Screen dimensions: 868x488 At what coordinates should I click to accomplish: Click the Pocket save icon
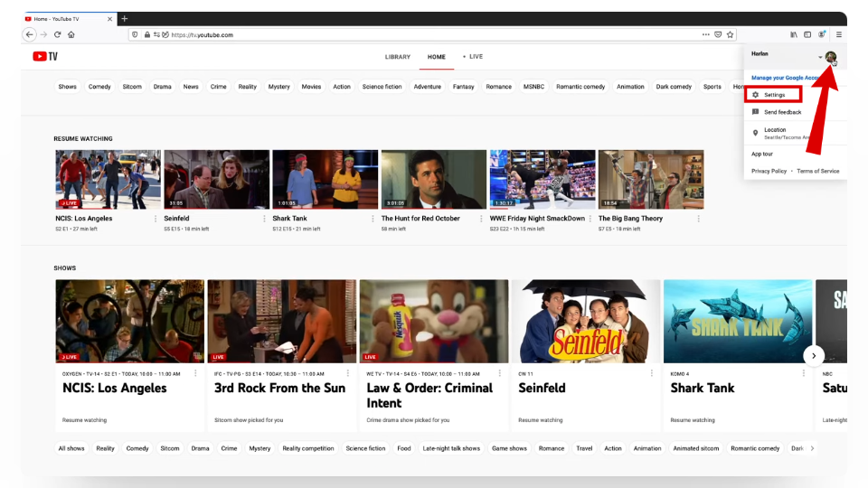pos(718,34)
